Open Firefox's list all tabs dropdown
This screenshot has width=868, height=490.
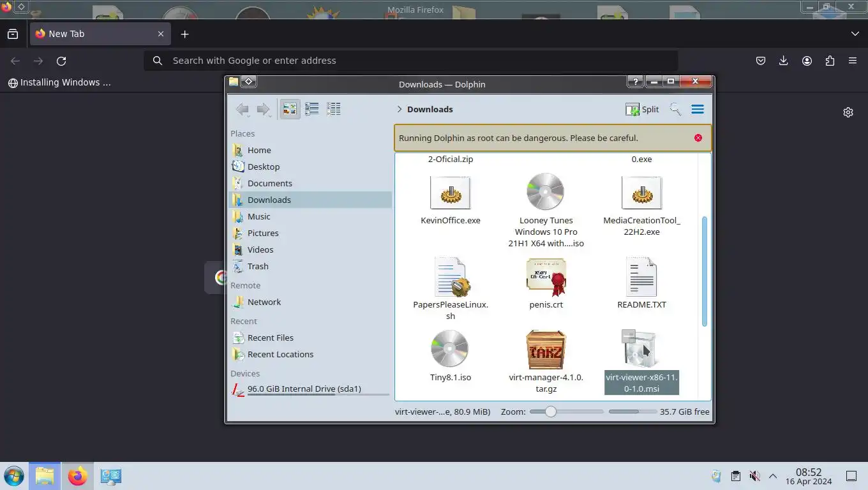855,34
